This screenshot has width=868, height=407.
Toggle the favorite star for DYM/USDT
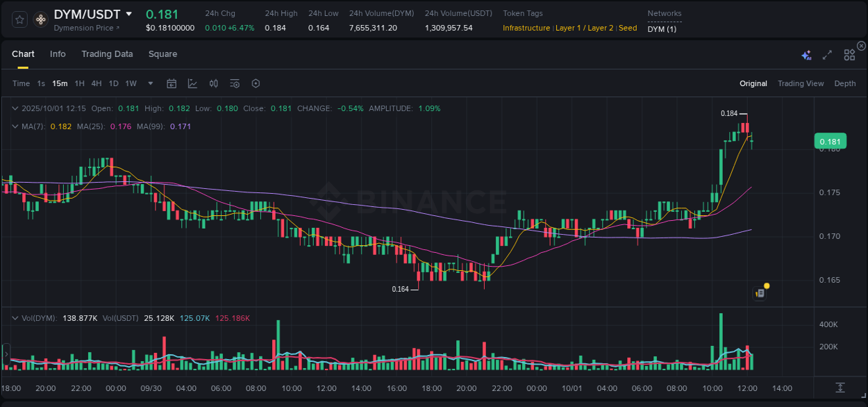[x=19, y=19]
